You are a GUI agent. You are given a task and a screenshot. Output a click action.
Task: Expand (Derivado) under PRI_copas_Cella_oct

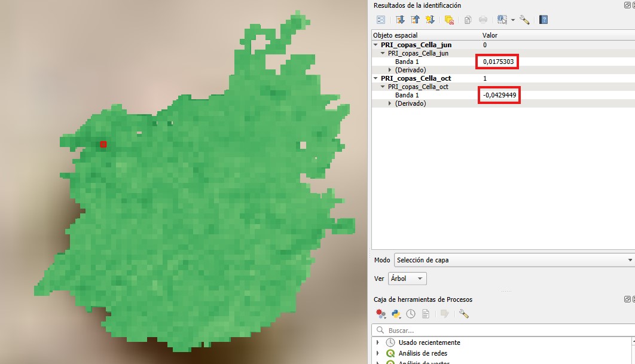pos(390,103)
